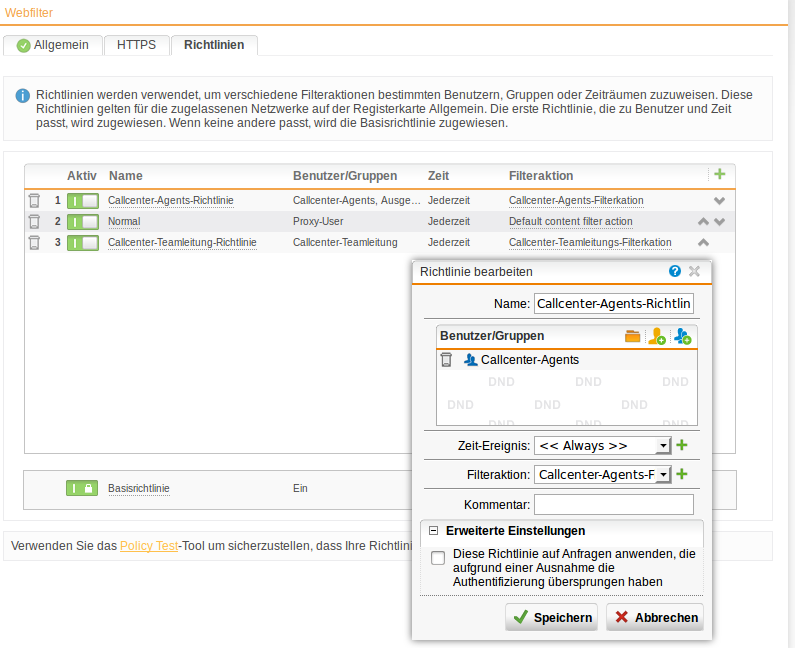This screenshot has width=795, height=648.
Task: Add new Zeit-Ereignis with plus icon
Action: coord(683,445)
